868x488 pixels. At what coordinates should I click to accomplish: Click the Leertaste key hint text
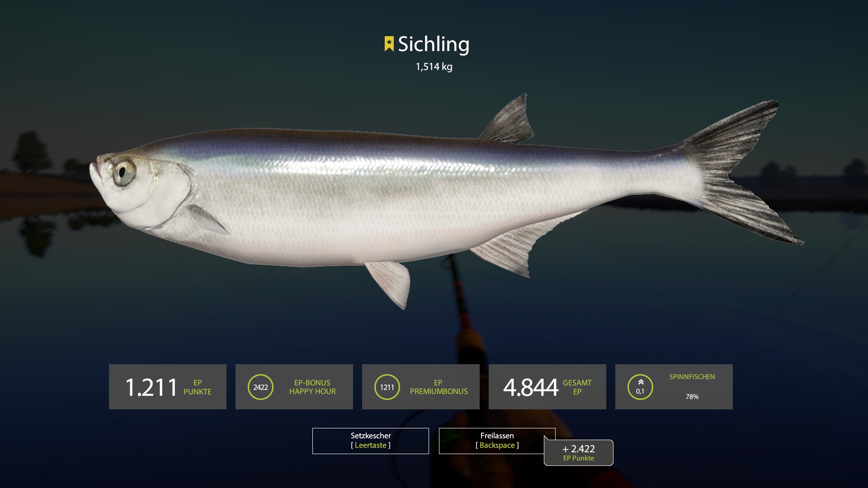(371, 445)
